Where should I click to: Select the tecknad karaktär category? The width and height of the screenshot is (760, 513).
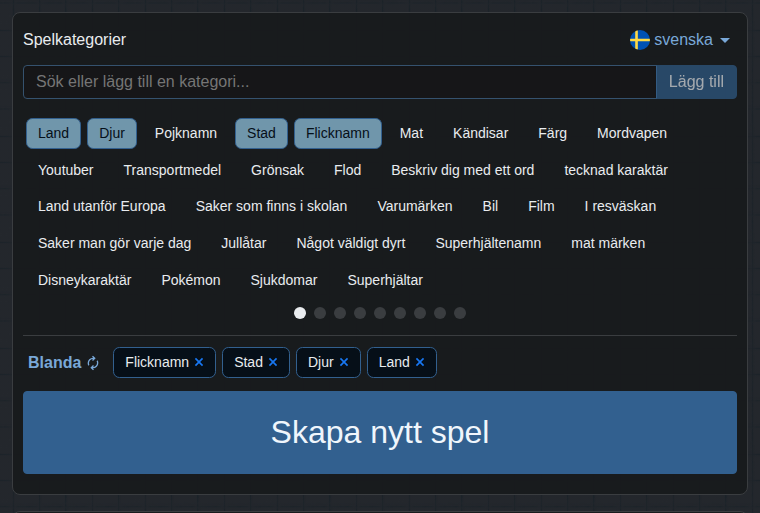pyautogui.click(x=616, y=170)
